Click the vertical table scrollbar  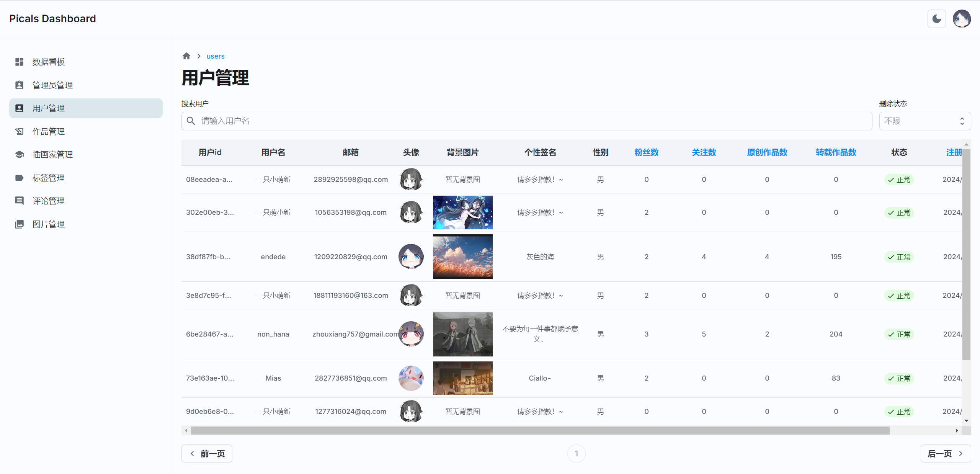click(x=966, y=254)
